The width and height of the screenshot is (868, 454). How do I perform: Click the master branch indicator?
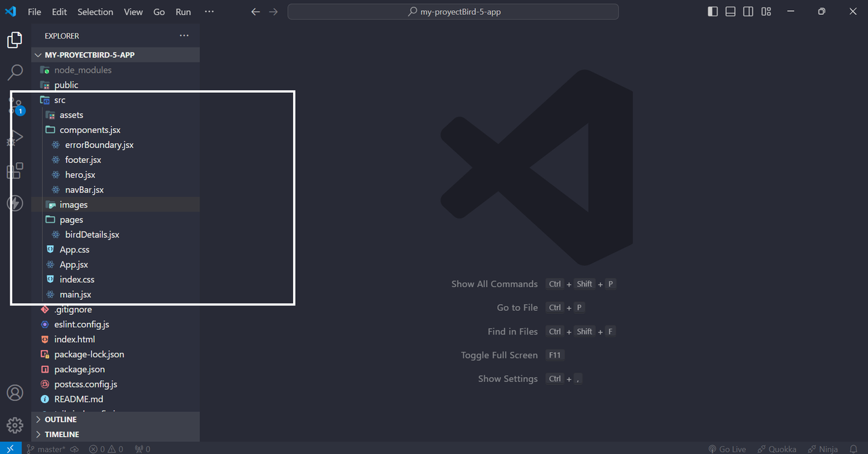46,449
